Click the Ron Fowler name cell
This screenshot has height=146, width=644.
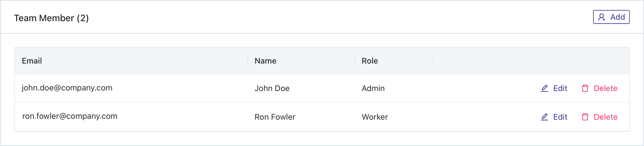[275, 117]
